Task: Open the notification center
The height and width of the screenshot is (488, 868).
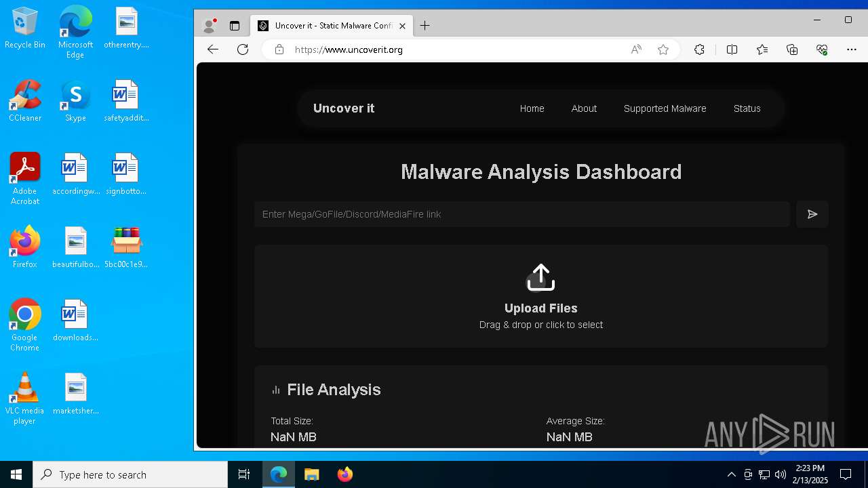Action: click(x=846, y=474)
